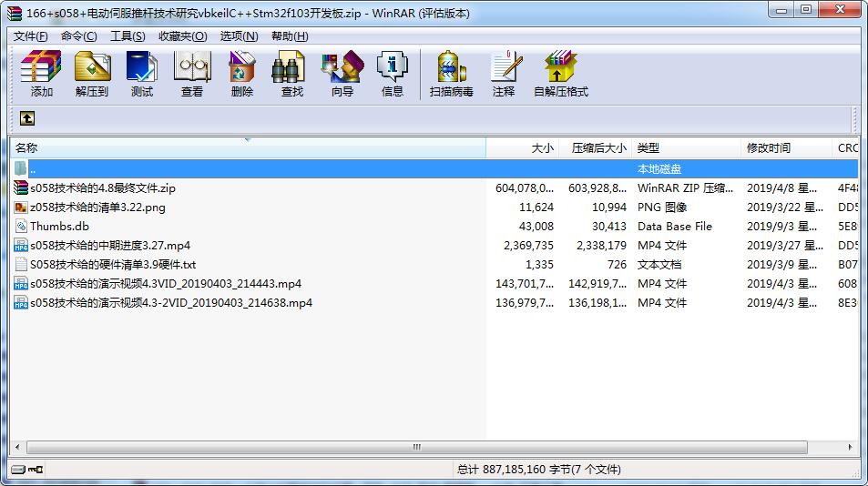The image size is (868, 486).
Task: Click the 2019/9/3 modified date cell
Action: pyautogui.click(x=781, y=226)
